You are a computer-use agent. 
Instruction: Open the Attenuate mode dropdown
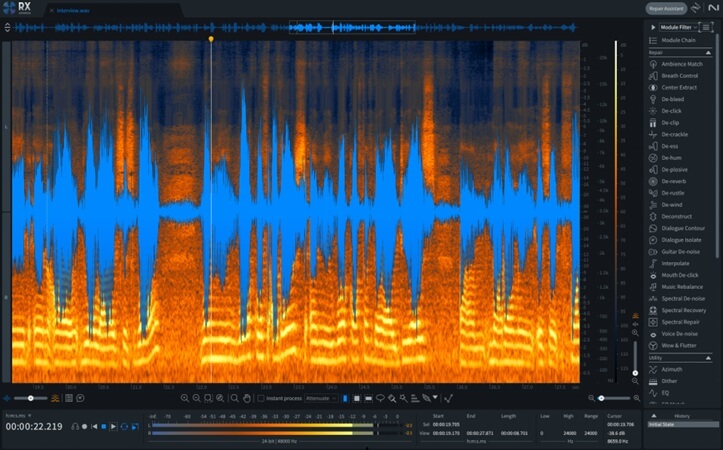(x=320, y=398)
